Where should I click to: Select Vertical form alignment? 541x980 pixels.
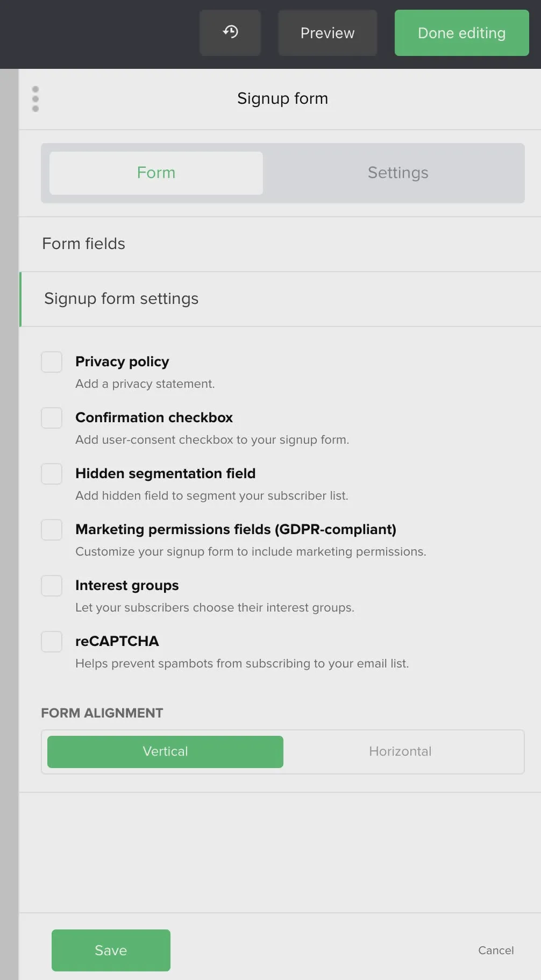click(x=165, y=751)
